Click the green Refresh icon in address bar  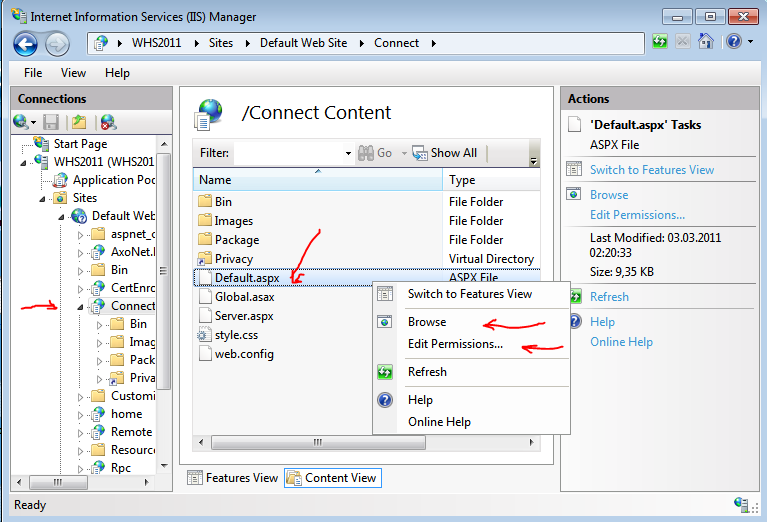[660, 42]
